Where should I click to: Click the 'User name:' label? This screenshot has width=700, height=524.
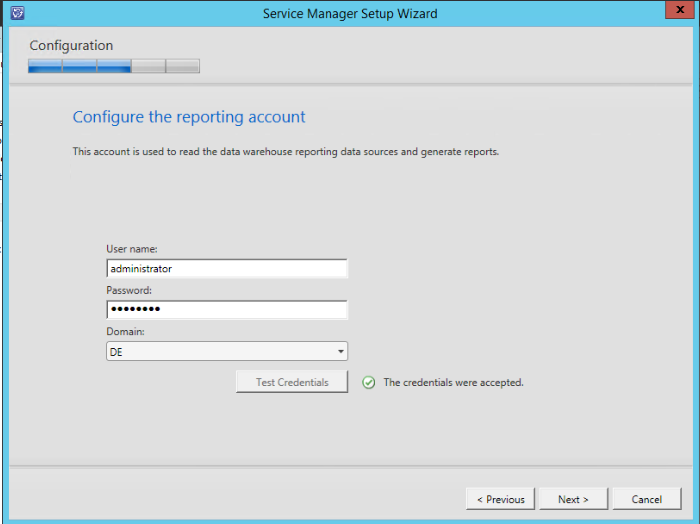tap(132, 248)
